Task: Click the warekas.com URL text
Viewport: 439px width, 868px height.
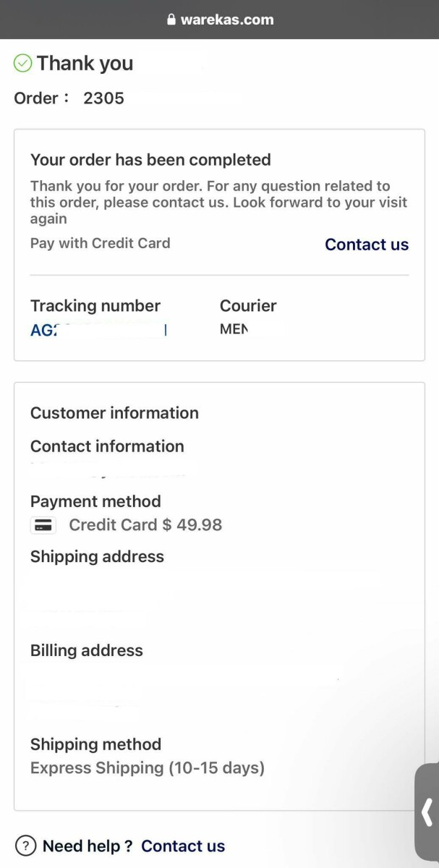Action: pos(227,20)
